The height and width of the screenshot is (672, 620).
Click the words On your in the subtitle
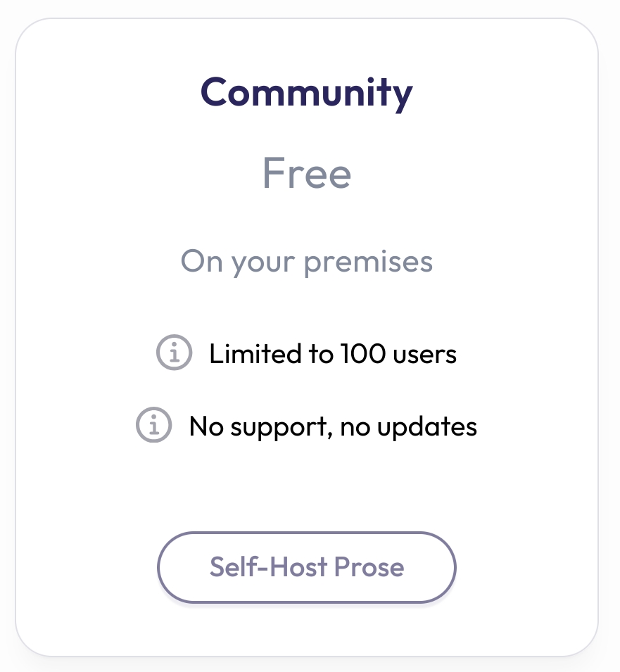point(239,262)
